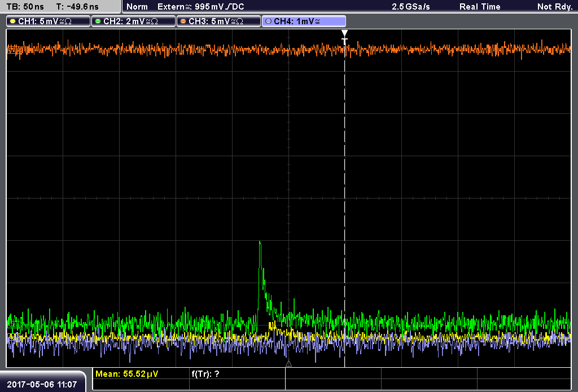Click the green CH2 pulse peak

260,242
